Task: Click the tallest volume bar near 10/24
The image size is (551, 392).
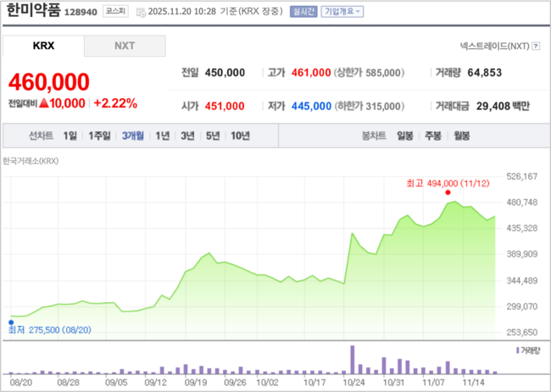Action: [x=351, y=359]
